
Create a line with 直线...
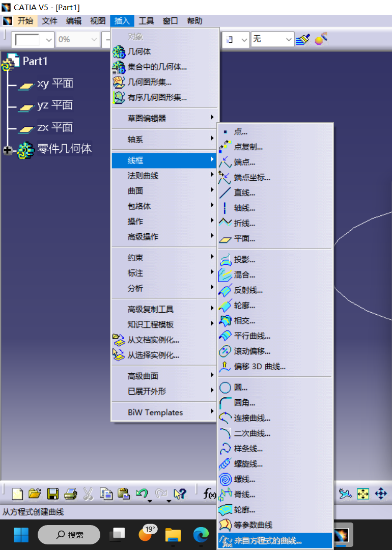point(275,193)
